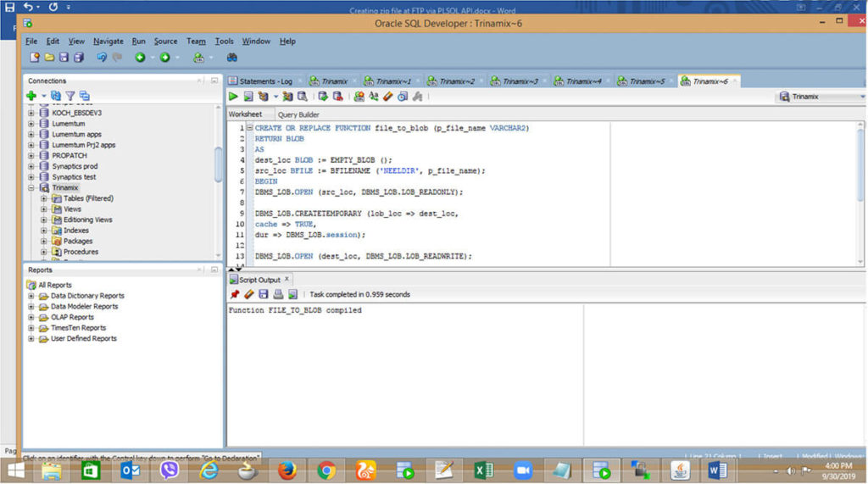Expand the Data Dictionary Reports folder
Image resolution: width=868 pixels, height=484 pixels.
(x=31, y=296)
